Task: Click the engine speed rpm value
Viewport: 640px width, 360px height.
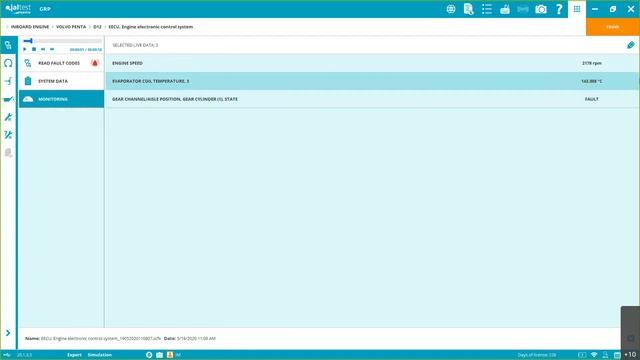Action: click(591, 63)
